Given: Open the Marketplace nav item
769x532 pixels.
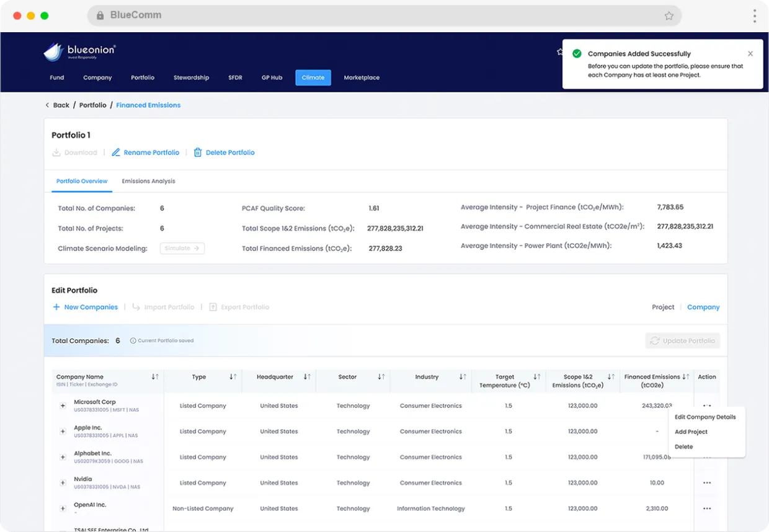Looking at the screenshot, I should (x=362, y=78).
